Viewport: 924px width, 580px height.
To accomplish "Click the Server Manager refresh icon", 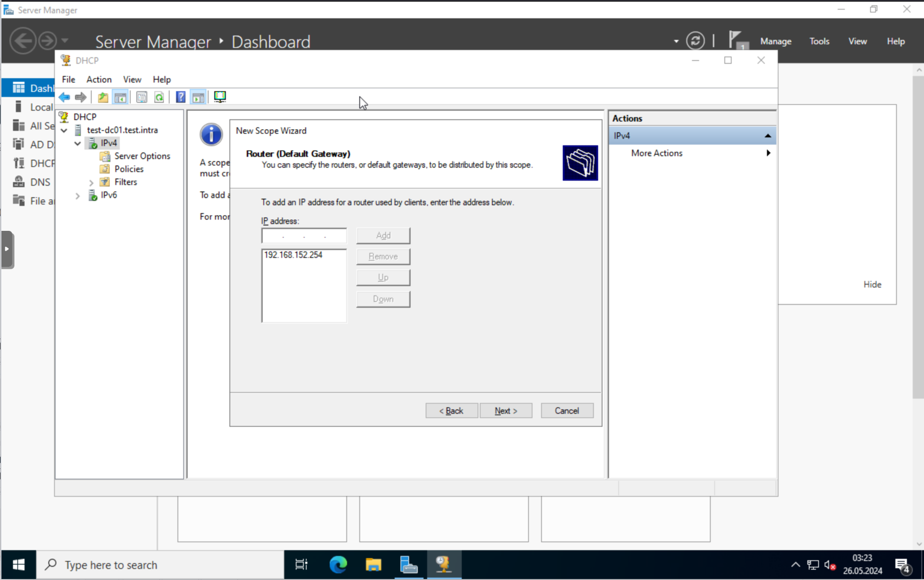I will (x=695, y=41).
